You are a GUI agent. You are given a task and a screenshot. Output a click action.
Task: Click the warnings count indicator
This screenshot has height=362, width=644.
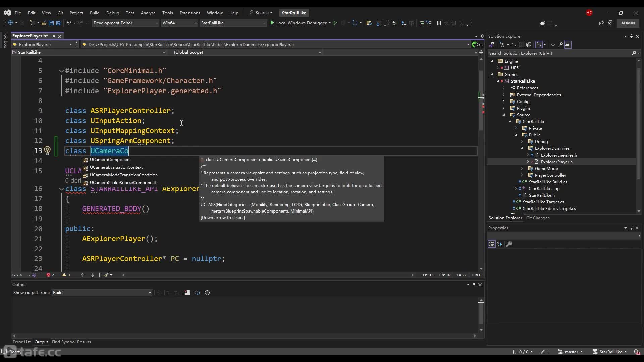[x=66, y=275]
